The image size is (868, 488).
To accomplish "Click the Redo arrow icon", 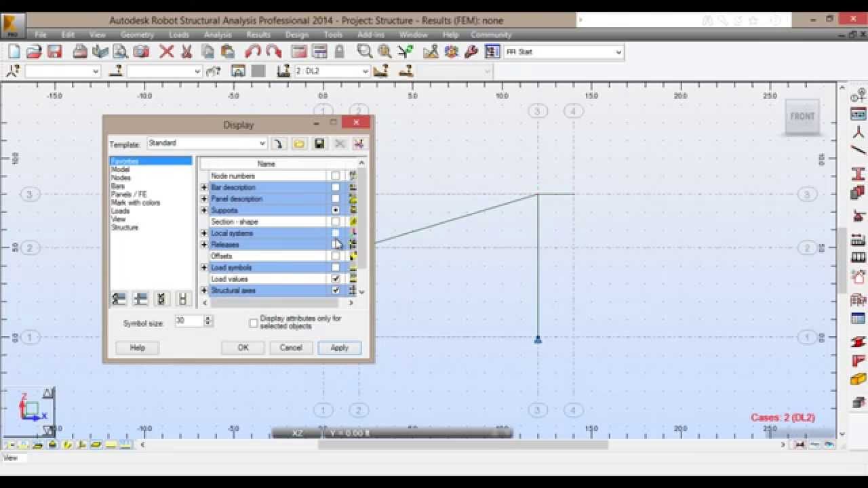I will [274, 52].
